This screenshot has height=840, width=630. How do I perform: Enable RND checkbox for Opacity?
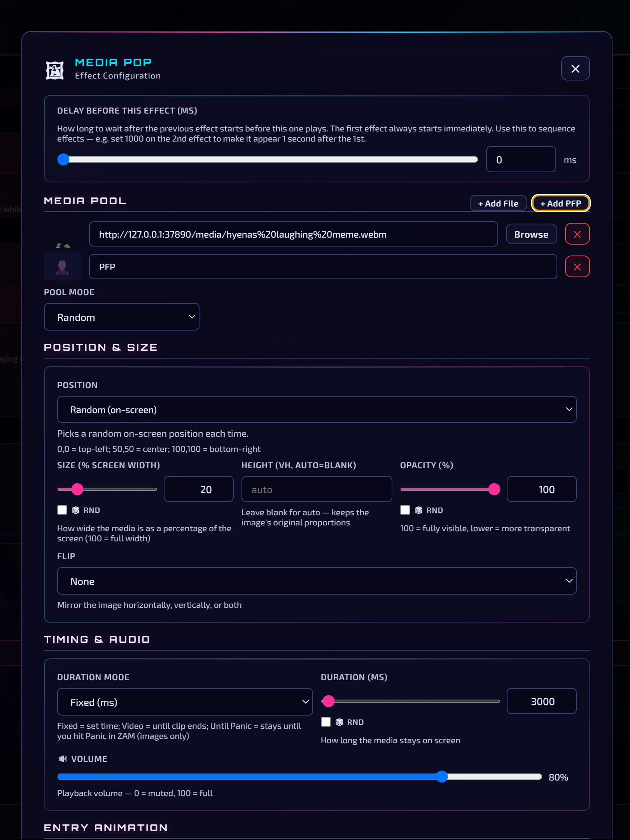[405, 510]
